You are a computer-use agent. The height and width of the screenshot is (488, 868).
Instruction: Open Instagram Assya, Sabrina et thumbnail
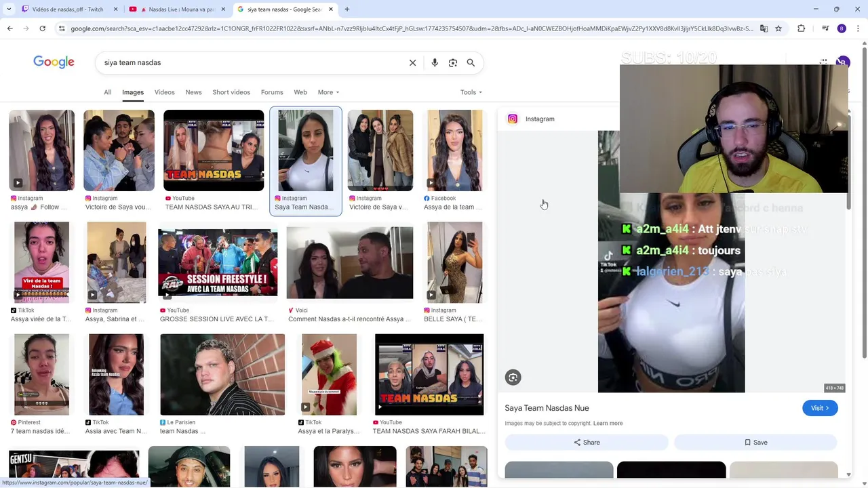pyautogui.click(x=116, y=262)
